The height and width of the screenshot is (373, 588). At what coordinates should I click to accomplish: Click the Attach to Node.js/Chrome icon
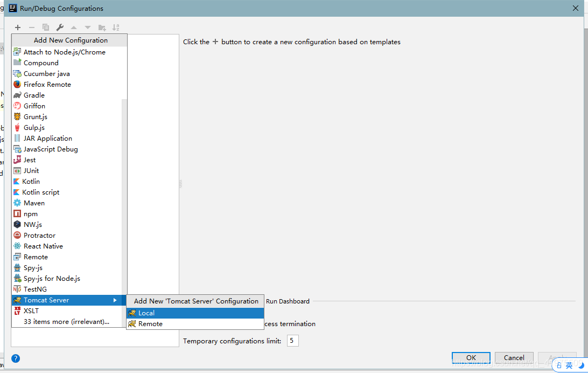coord(17,52)
